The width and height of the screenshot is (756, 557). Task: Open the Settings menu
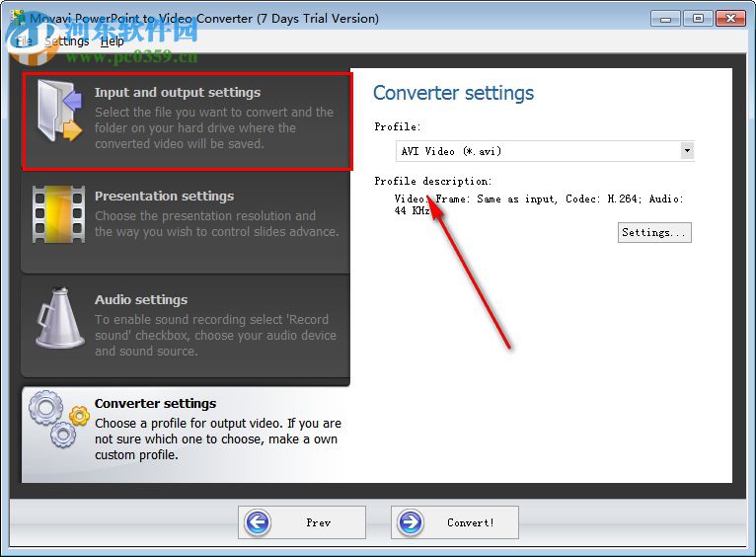coord(66,41)
